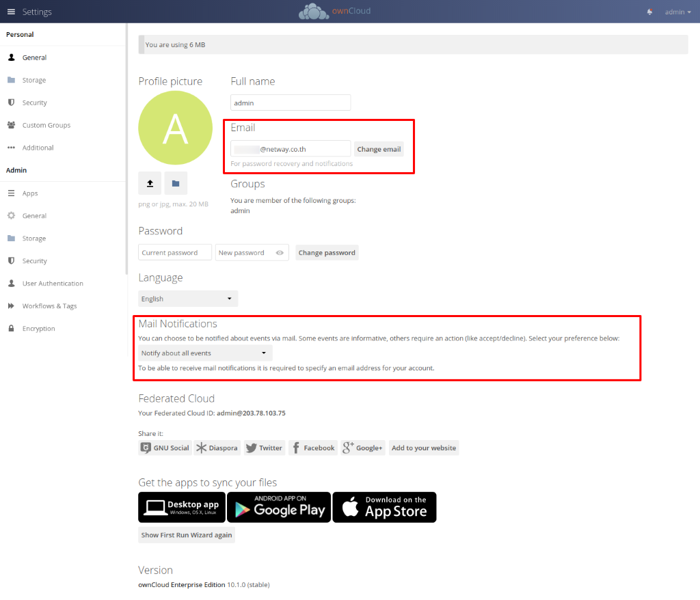Click the Change password button
Viewport: 700px width, 600px height.
click(x=327, y=253)
